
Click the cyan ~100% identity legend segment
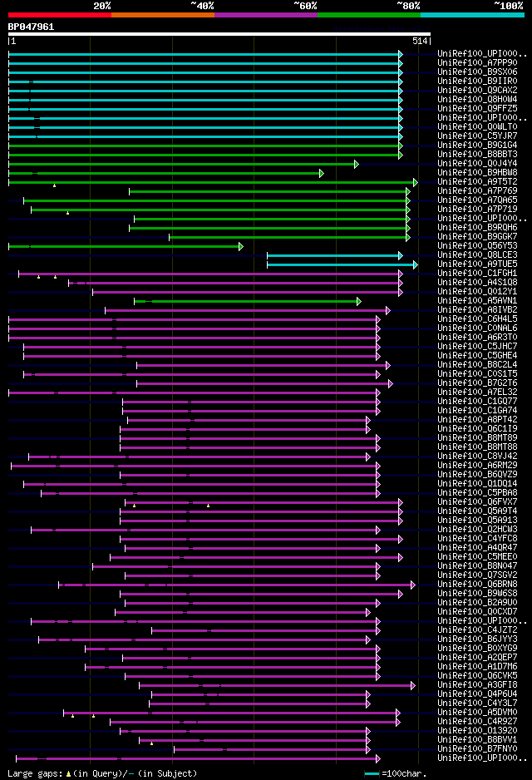click(472, 15)
